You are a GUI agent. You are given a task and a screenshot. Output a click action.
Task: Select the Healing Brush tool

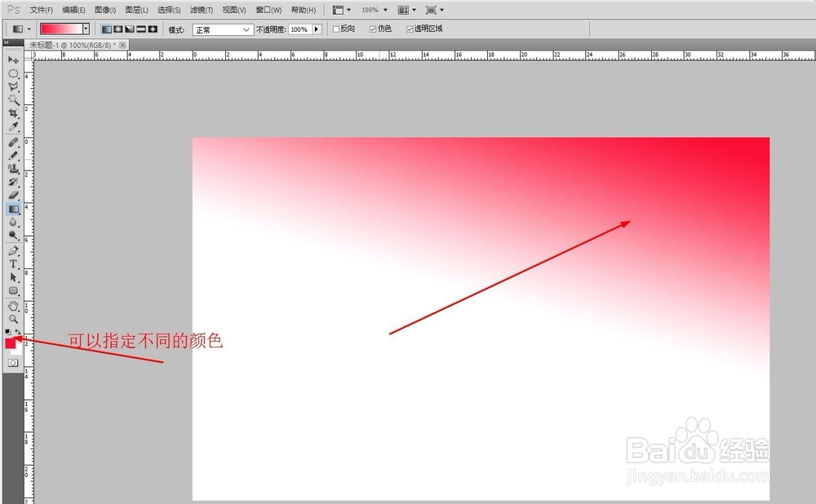pyautogui.click(x=13, y=142)
